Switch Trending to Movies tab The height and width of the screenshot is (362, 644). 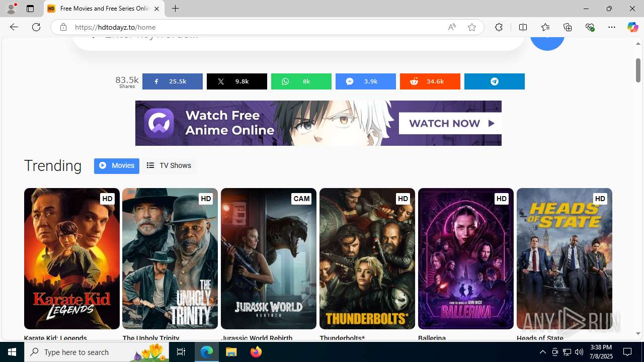point(117,165)
